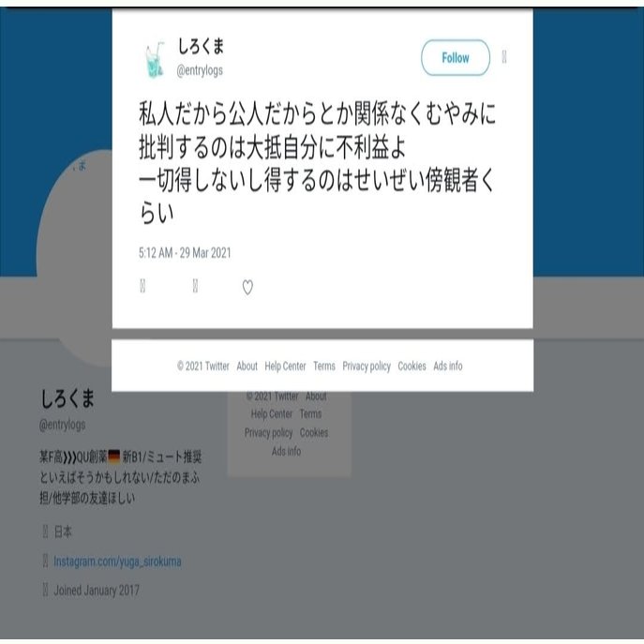Open the more options caret beside Follow
Screen dimensions: 644x644
click(x=504, y=56)
